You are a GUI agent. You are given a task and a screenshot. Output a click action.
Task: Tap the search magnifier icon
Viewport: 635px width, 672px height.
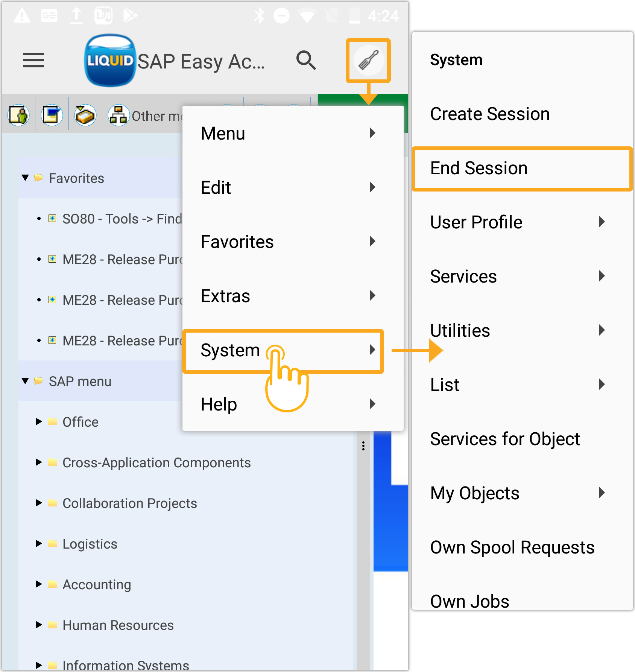tap(306, 60)
